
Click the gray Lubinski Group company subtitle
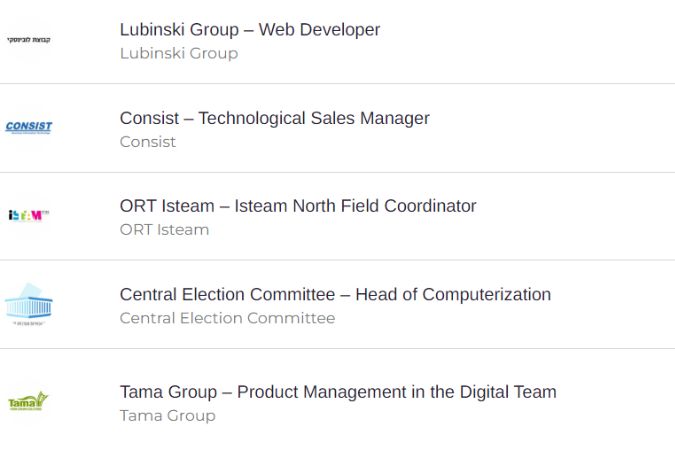pyautogui.click(x=179, y=53)
